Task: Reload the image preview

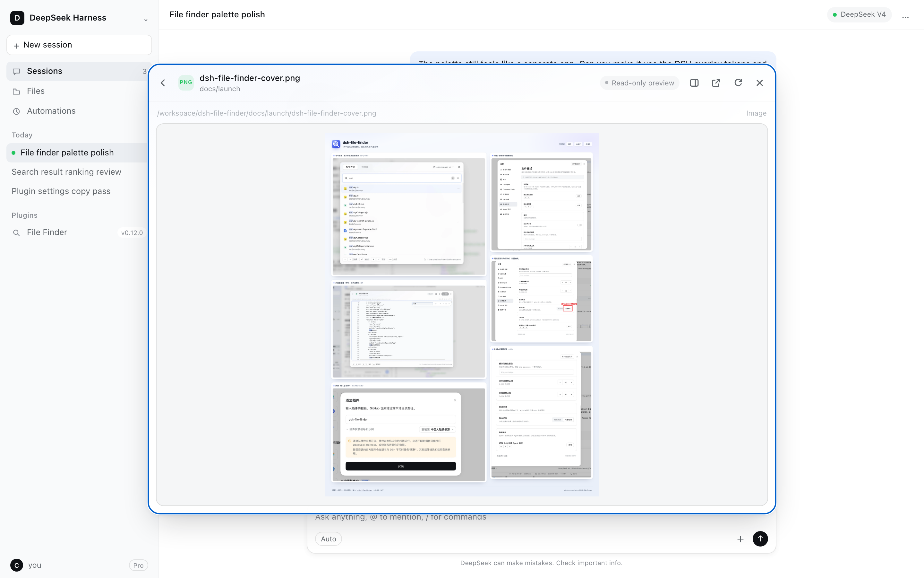Action: pos(738,83)
